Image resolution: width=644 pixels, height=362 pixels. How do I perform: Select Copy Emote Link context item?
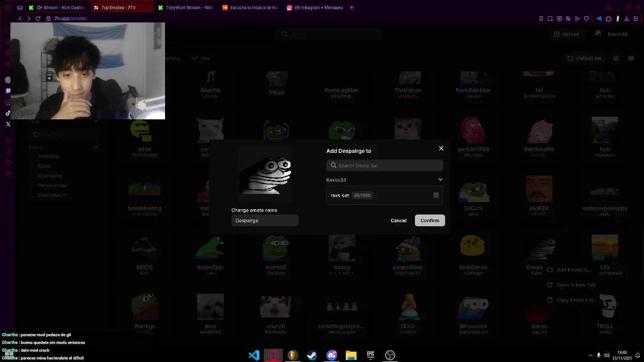coord(571,300)
